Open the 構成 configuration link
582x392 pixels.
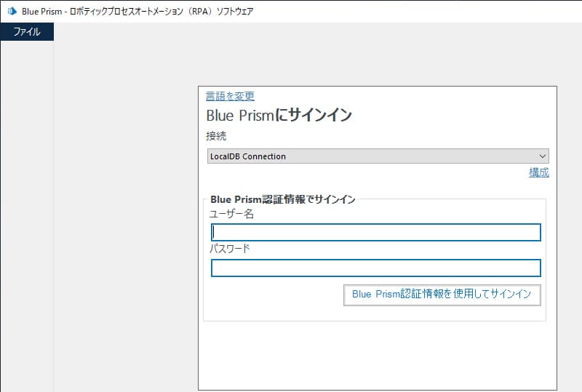pyautogui.click(x=538, y=172)
